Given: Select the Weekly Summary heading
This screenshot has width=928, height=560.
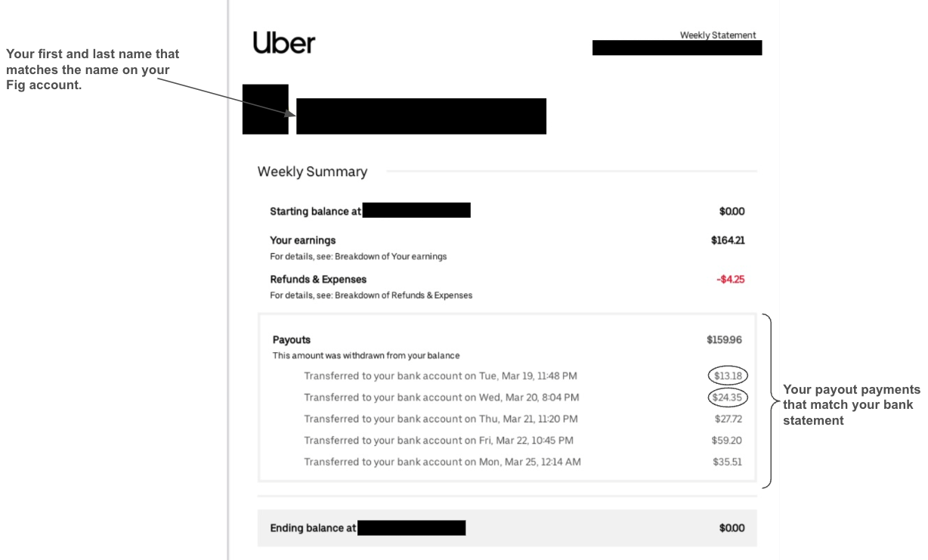Looking at the screenshot, I should click(x=312, y=172).
